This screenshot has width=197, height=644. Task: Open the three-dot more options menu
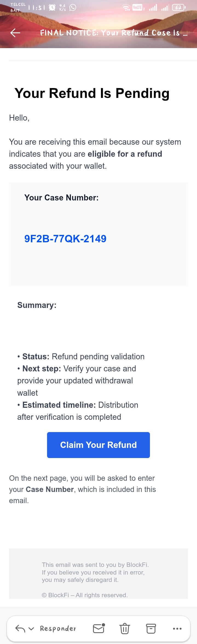pyautogui.click(x=177, y=628)
